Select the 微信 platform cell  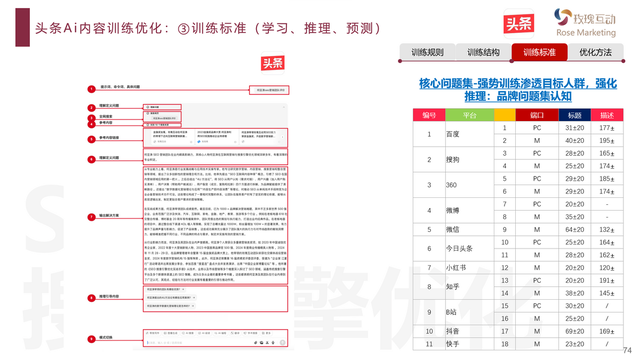[x=469, y=229]
